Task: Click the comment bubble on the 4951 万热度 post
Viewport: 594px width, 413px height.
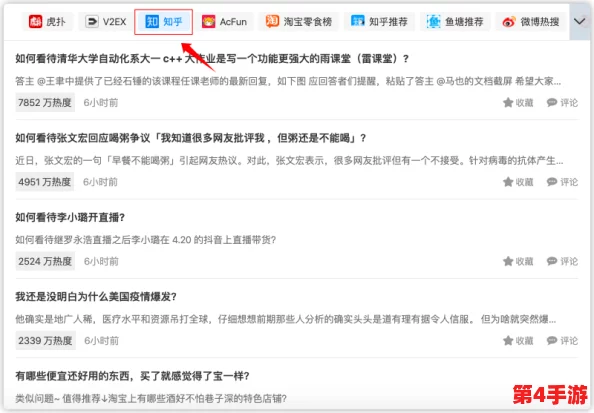Action: (x=552, y=182)
